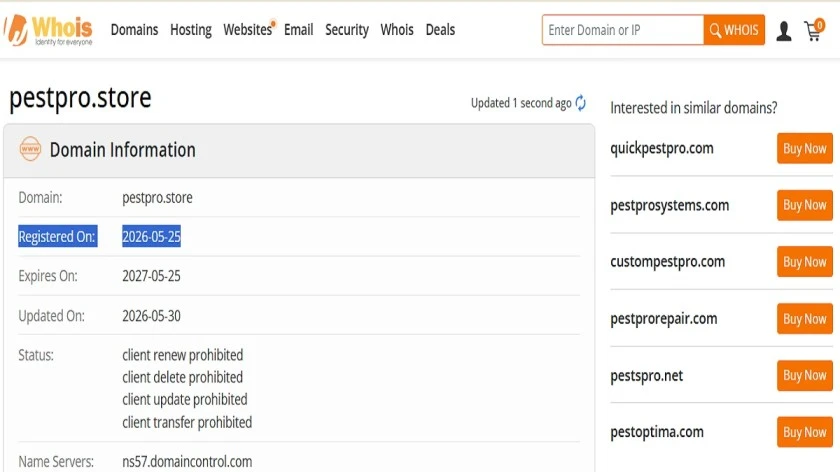Click Buy Now next to pestprorepair.com
Image resolution: width=840 pixels, height=472 pixels.
(805, 319)
